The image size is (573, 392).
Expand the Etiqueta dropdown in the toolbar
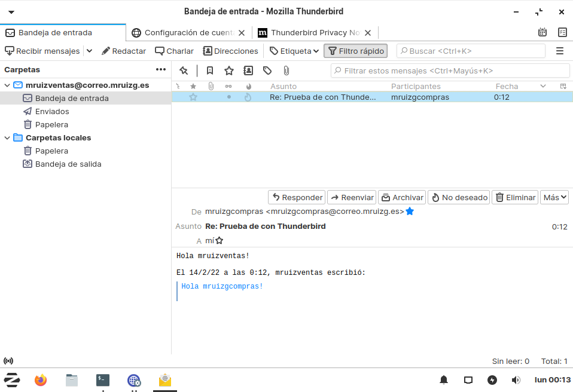point(294,51)
